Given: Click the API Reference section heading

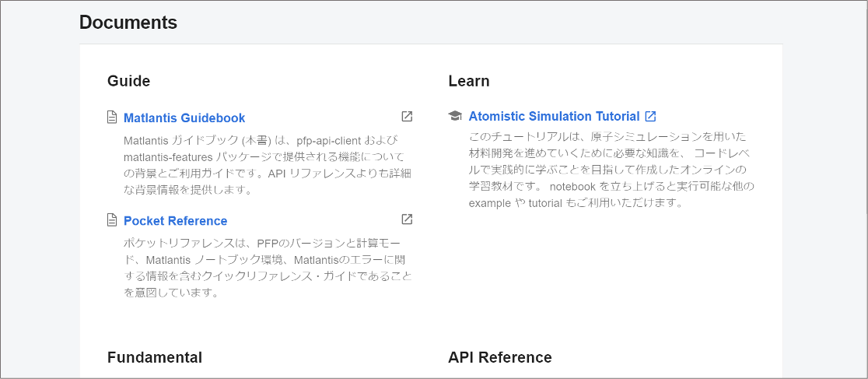Looking at the screenshot, I should coord(500,357).
